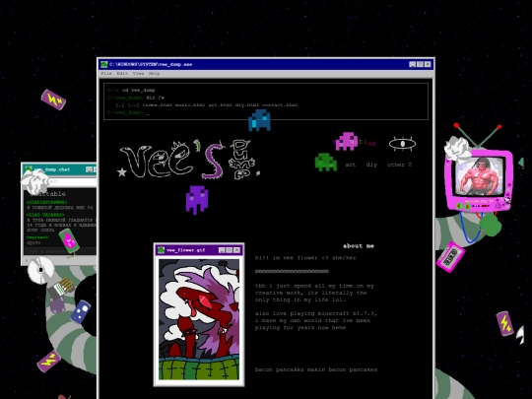Click the 'cd vee_dump' terminal line
The image size is (532, 399).
131,90
